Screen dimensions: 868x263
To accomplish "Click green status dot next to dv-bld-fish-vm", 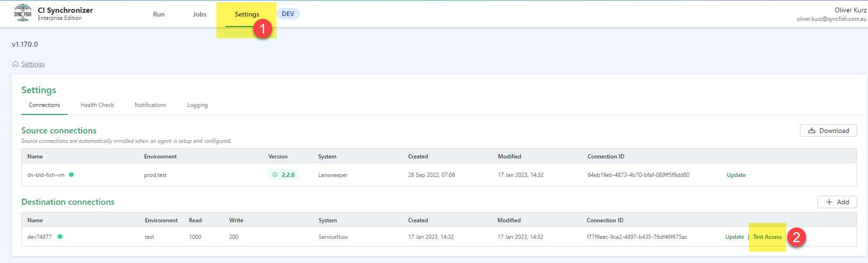I will (71, 175).
